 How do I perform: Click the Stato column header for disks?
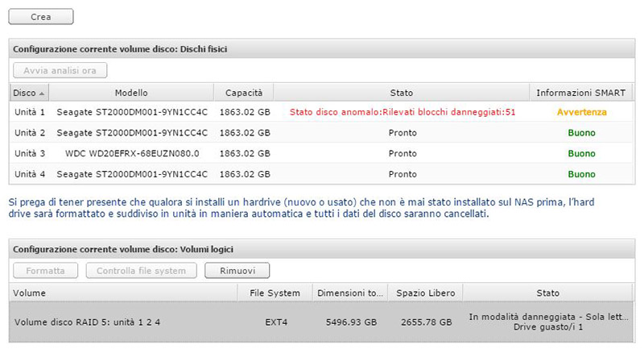click(401, 93)
